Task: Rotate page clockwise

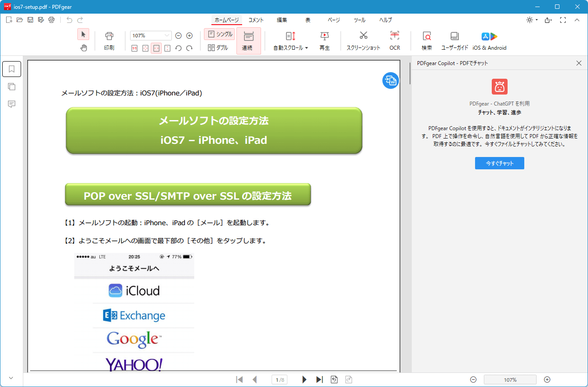Action: click(189, 48)
